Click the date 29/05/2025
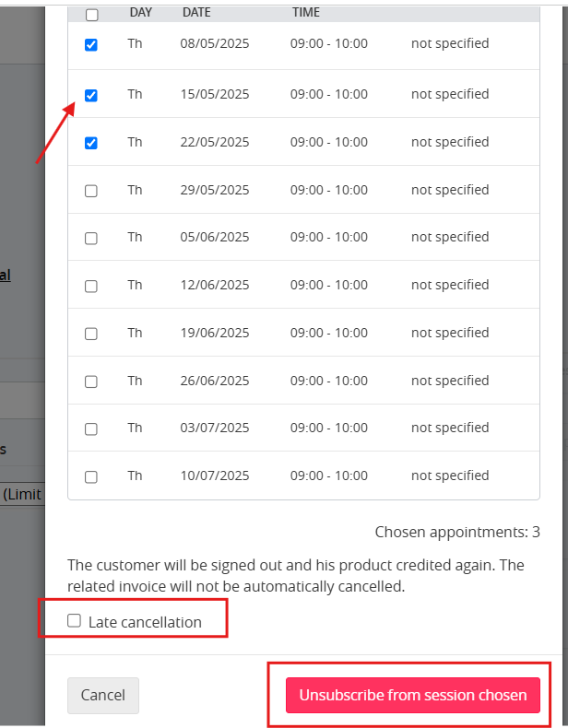Image resolution: width=568 pixels, height=728 pixels. click(215, 190)
